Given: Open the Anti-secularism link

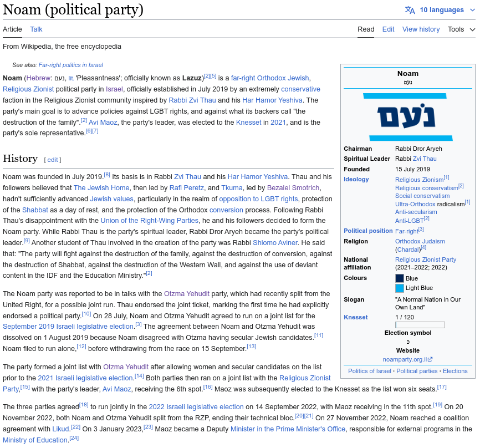Looking at the screenshot, I should [x=416, y=212].
